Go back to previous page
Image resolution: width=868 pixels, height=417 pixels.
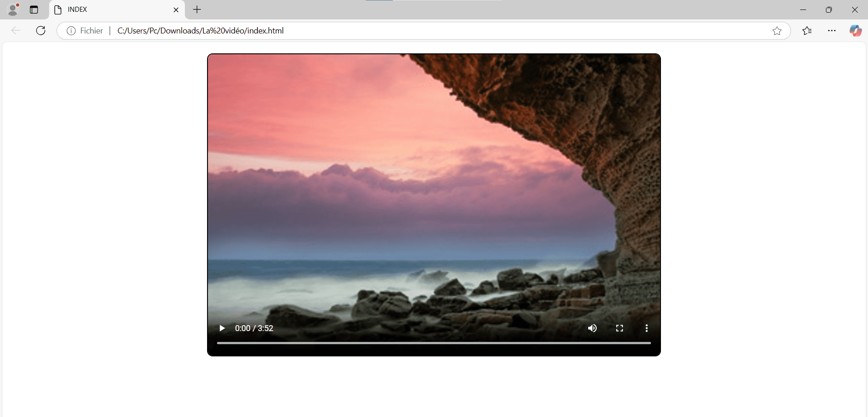(x=16, y=31)
